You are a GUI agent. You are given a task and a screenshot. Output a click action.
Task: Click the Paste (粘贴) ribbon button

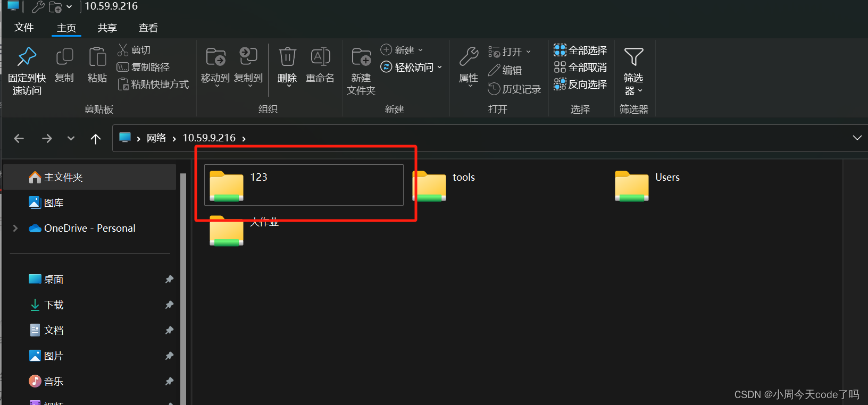click(97, 65)
